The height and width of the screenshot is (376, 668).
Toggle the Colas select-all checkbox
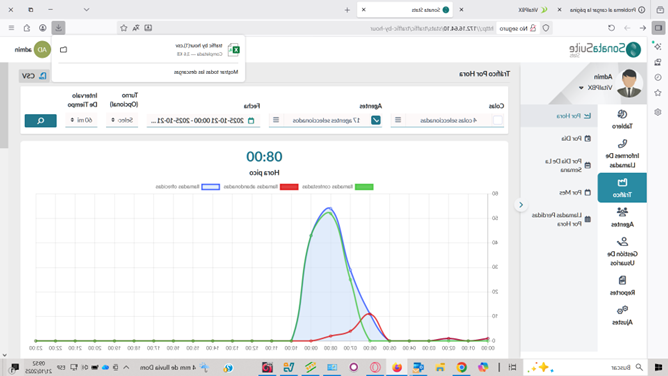(498, 121)
